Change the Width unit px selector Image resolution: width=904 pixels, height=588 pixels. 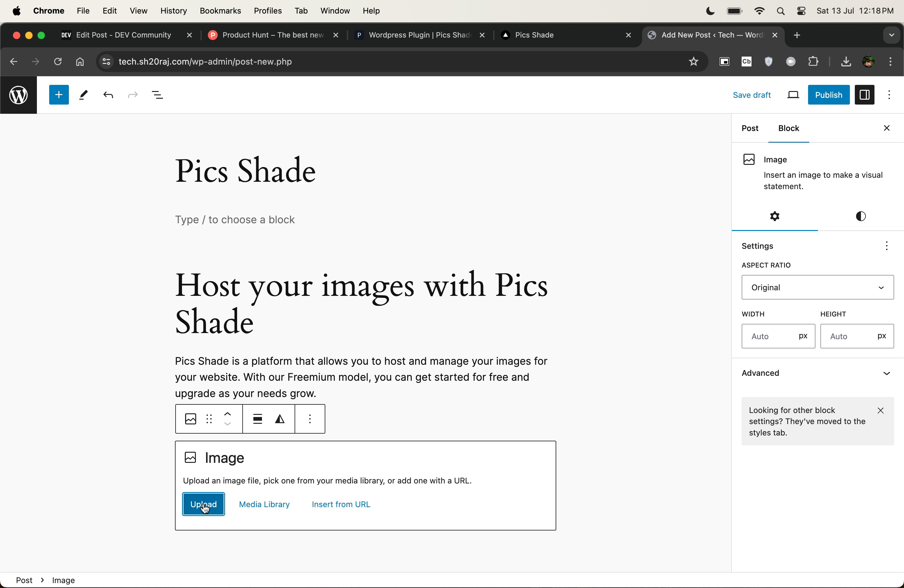(803, 336)
